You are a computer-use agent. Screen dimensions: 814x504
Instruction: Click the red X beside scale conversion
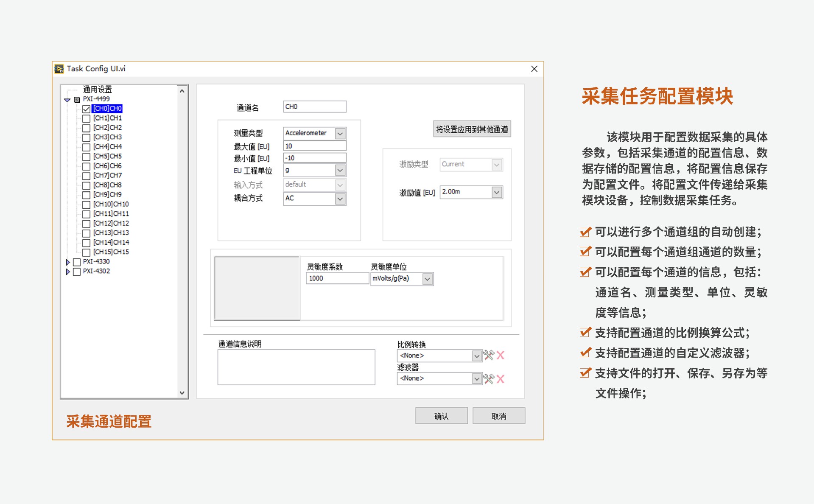pos(501,355)
